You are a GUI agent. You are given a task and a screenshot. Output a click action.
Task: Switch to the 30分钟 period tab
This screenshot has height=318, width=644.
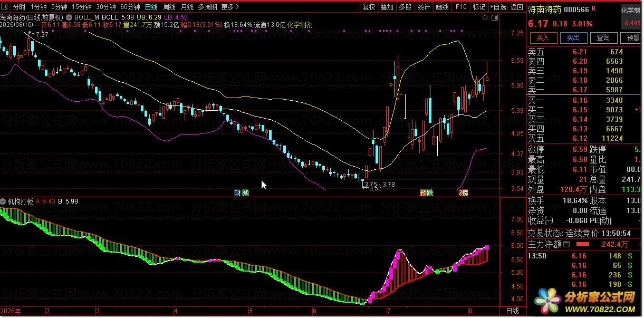106,7
